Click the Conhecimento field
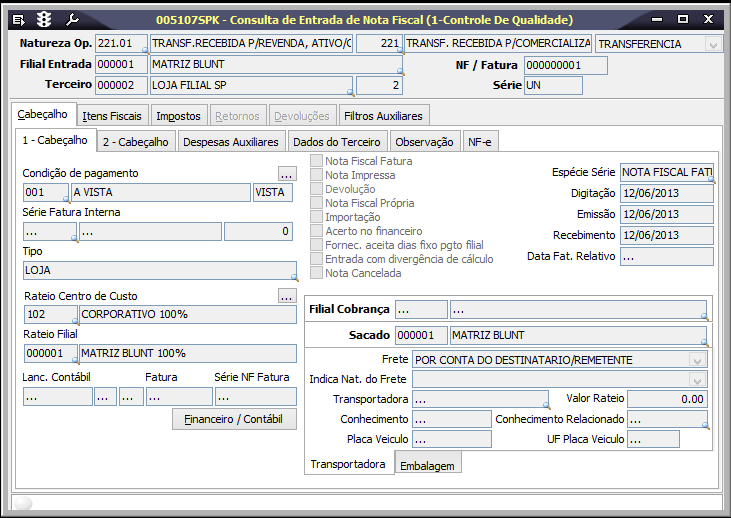 [452, 419]
